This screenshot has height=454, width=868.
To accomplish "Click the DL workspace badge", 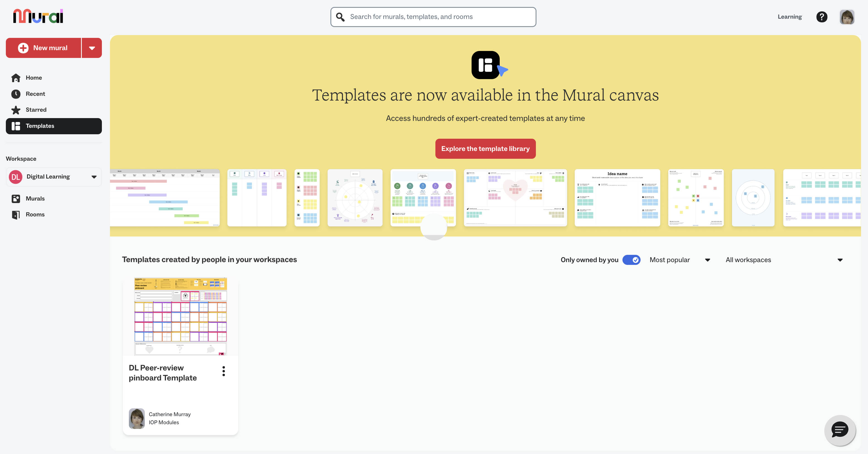I will [x=16, y=177].
